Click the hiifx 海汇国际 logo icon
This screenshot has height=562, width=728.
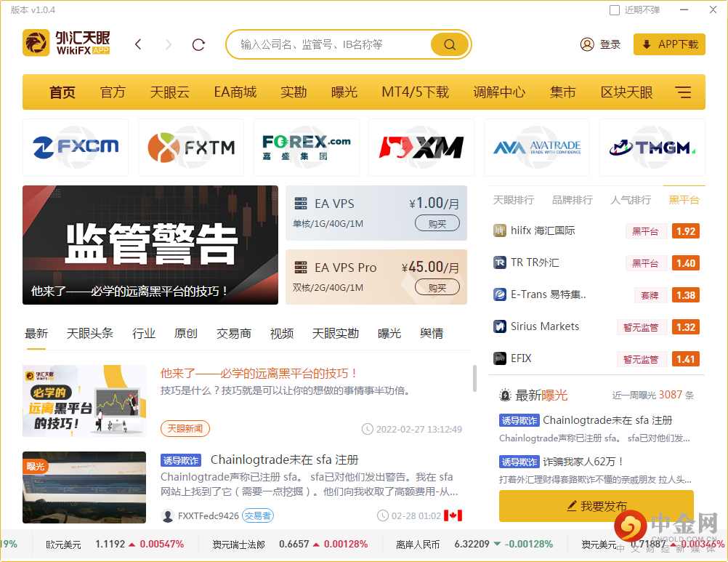tap(500, 231)
